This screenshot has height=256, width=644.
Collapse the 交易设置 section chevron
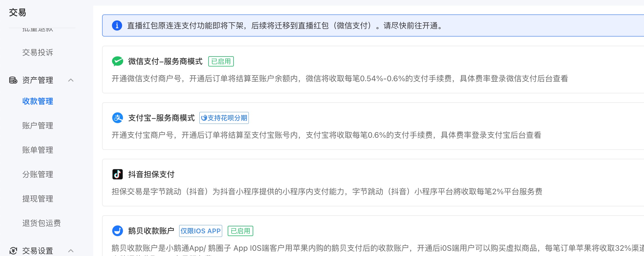click(71, 251)
